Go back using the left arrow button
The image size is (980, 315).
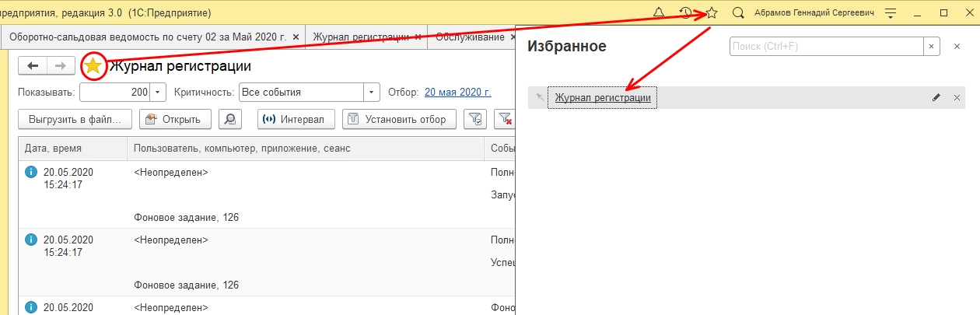[x=33, y=66]
